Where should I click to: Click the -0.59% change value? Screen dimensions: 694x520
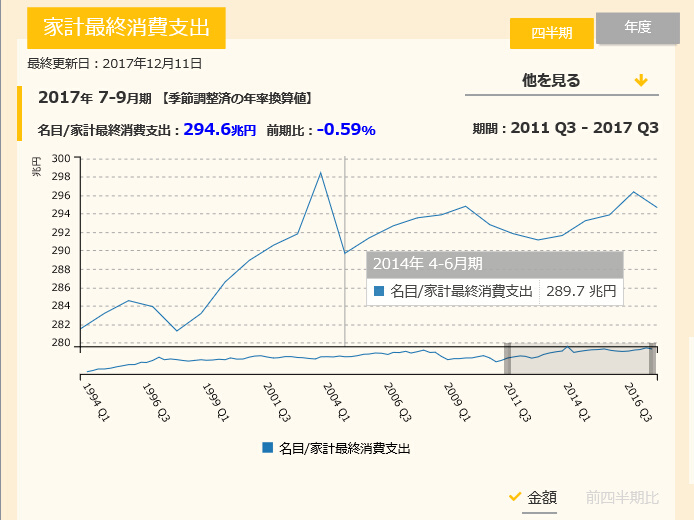click(x=346, y=129)
